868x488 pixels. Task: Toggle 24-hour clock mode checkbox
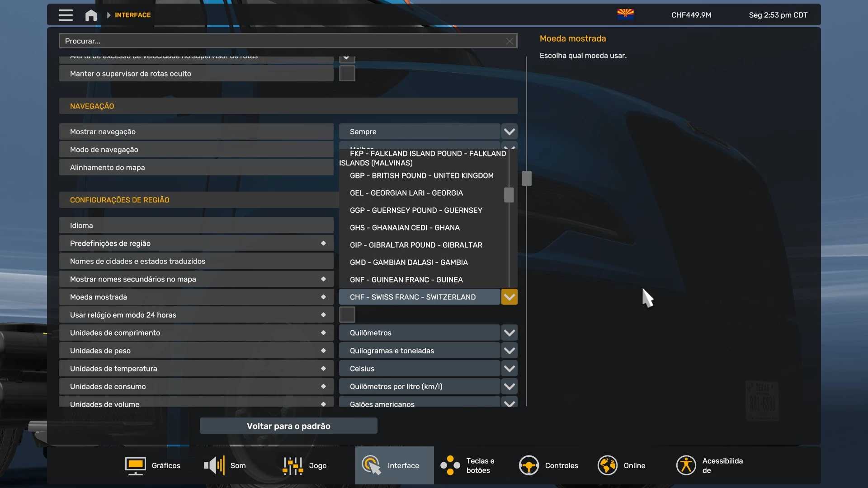[347, 314]
